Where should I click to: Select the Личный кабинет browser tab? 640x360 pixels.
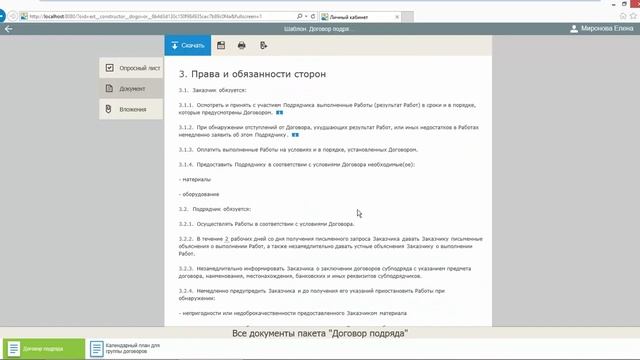[x=359, y=17]
